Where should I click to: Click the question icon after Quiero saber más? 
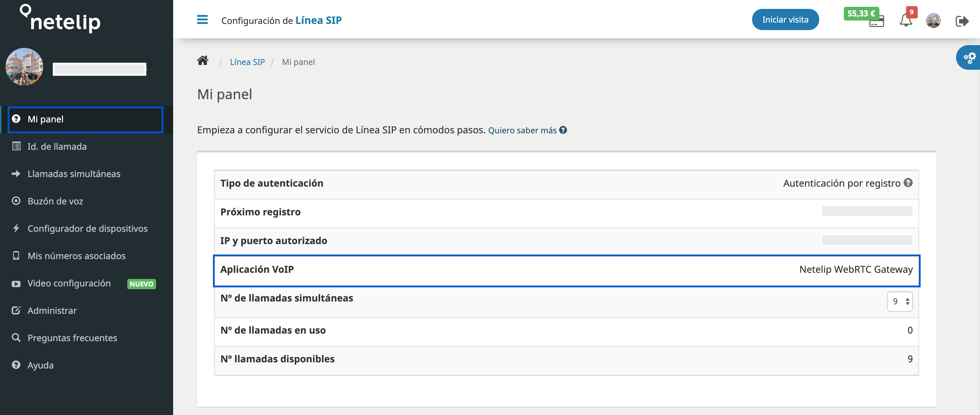(563, 130)
